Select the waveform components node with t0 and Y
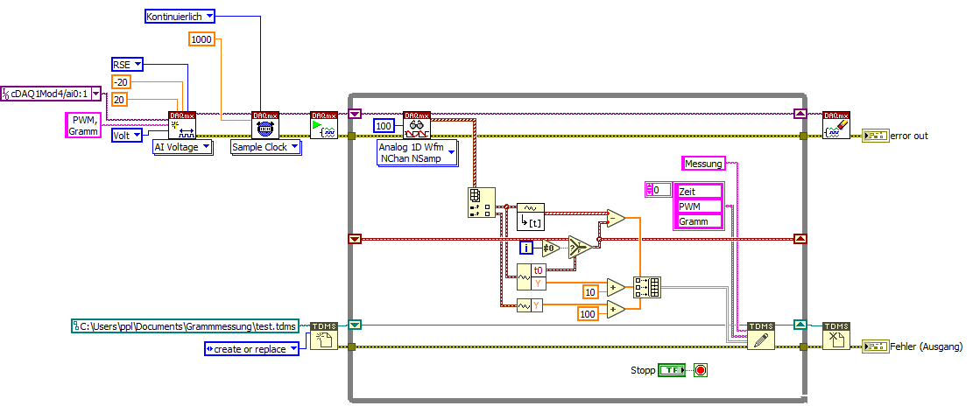This screenshot has height=420, width=980. pos(532,277)
